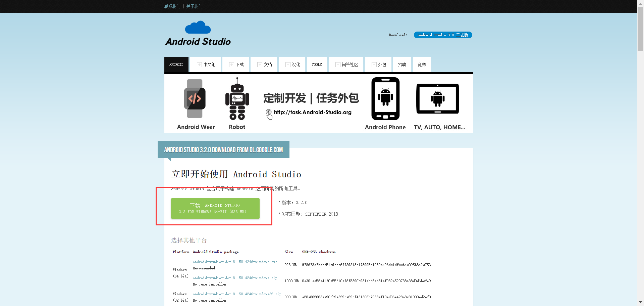The width and height of the screenshot is (644, 306).
Task: Click the Windows (64-bit) platform cell
Action: (180, 273)
